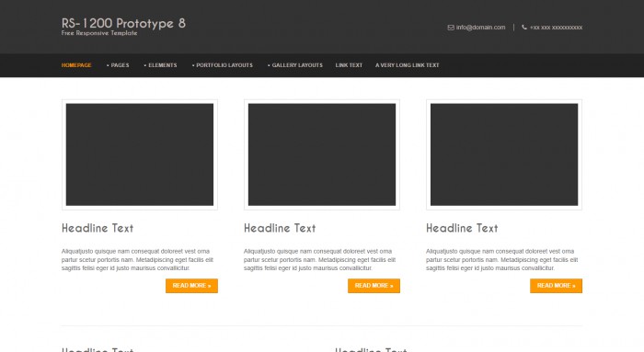Screen dimensions: 644x352
Task: Click the phone number text in header
Action: tap(556, 28)
